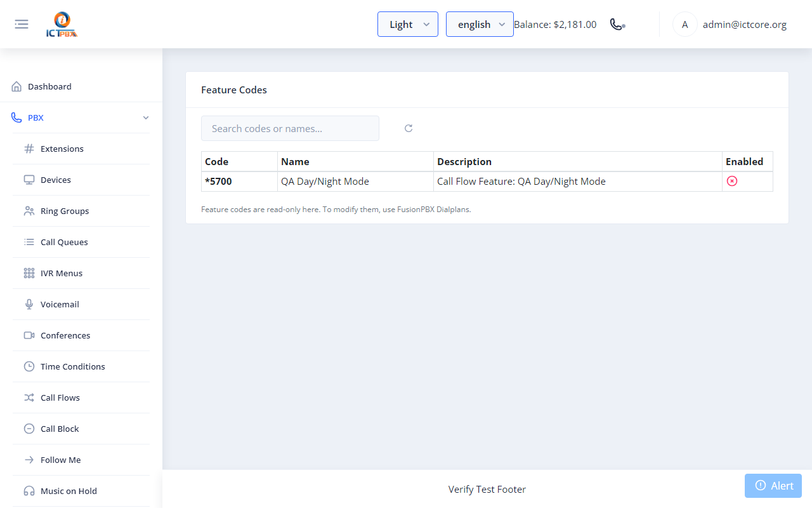Click the Extensions hash icon
812x508 pixels.
pyautogui.click(x=29, y=149)
